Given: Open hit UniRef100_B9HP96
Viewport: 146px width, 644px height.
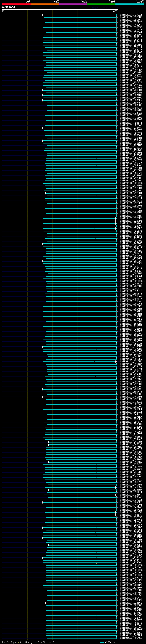Looking at the screenshot, I should pyautogui.click(x=131, y=27).
